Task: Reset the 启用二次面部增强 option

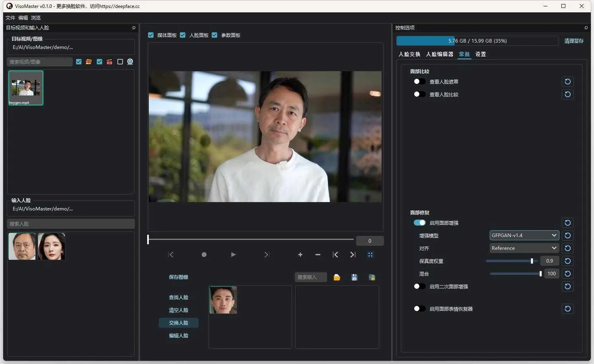Action: pos(568,286)
